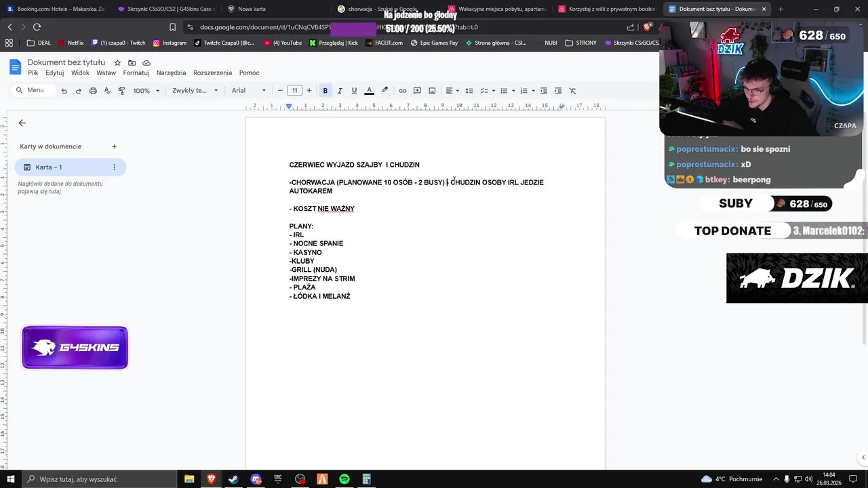Click the Move to folder icon

pos(132,63)
